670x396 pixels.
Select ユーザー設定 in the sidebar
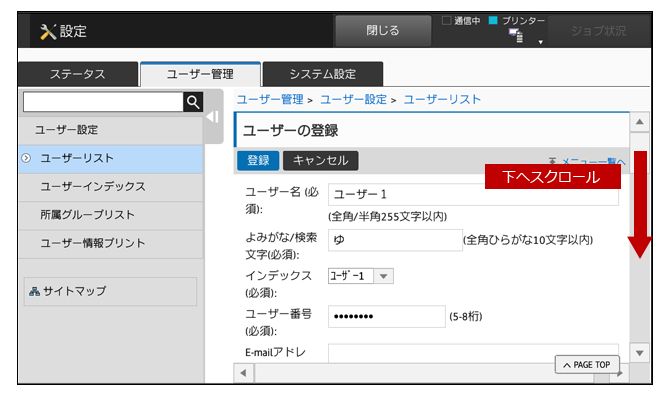(110, 130)
